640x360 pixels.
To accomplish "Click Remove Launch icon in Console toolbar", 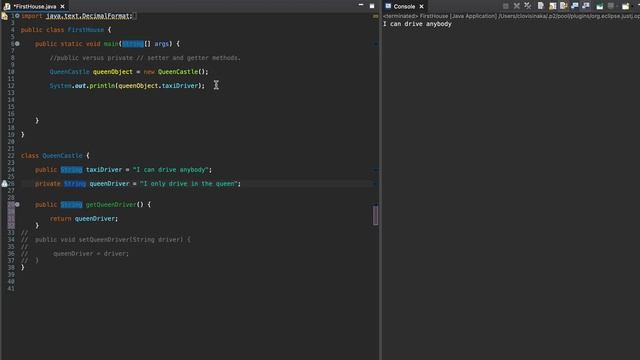I will (x=517, y=6).
